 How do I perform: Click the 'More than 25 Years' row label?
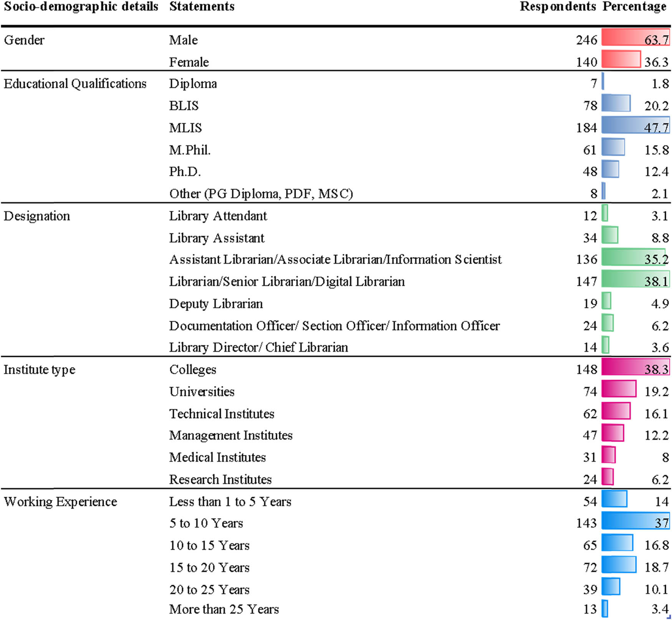click(224, 609)
